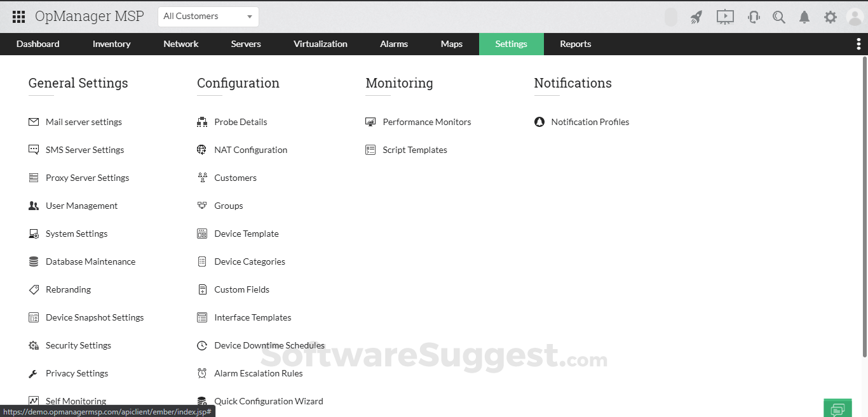The image size is (868, 417).
Task: Click the settings gear icon
Action: (x=830, y=17)
